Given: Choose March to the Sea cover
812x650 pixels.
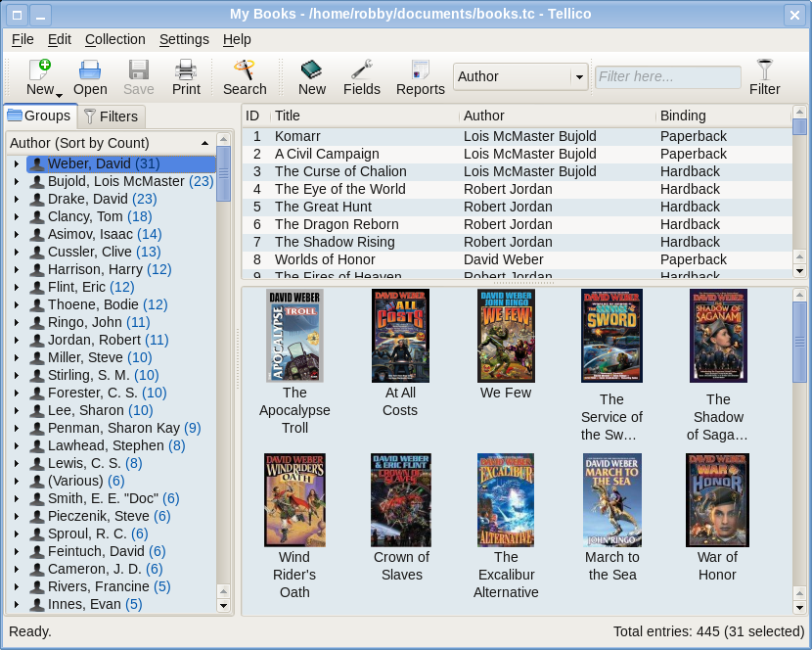Looking at the screenshot, I should (612, 499).
